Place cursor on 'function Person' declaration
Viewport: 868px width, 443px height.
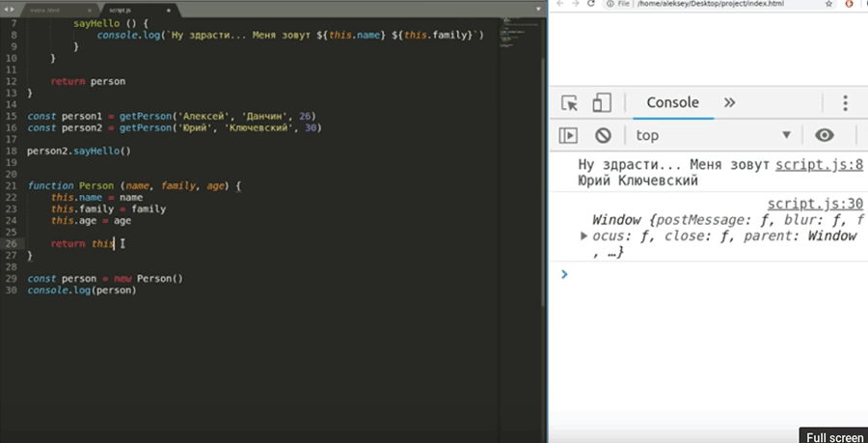point(71,186)
